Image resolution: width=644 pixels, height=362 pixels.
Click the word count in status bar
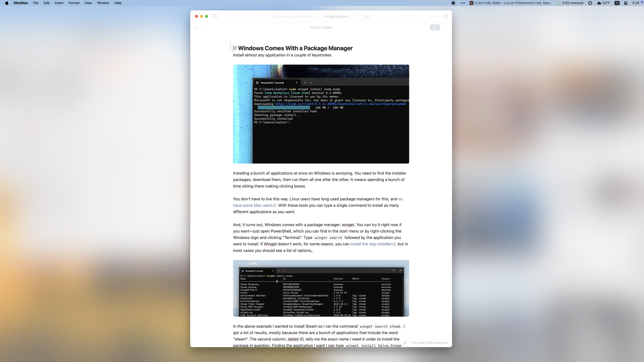[429, 343]
